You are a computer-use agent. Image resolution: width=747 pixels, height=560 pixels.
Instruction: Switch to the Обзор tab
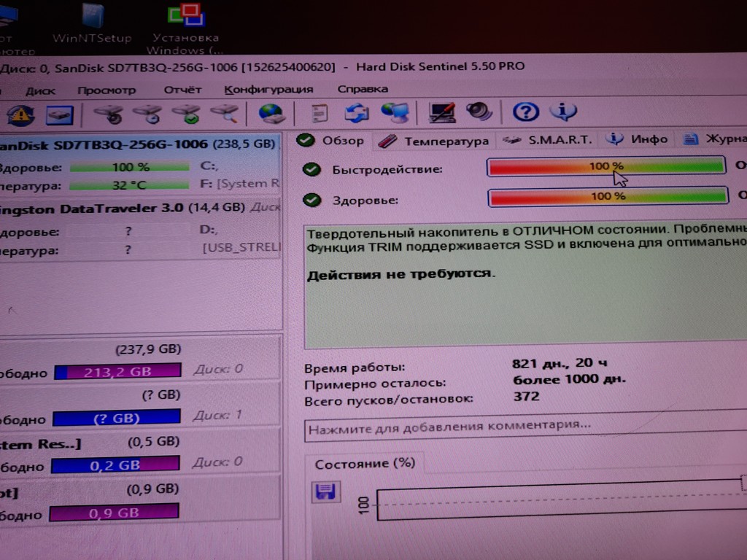(330, 141)
